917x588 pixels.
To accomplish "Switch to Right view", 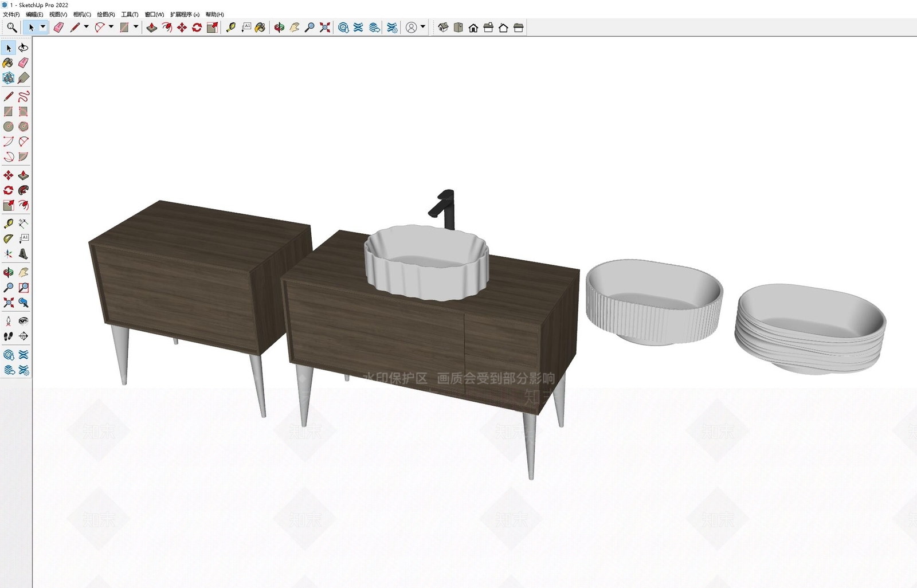I will point(488,28).
